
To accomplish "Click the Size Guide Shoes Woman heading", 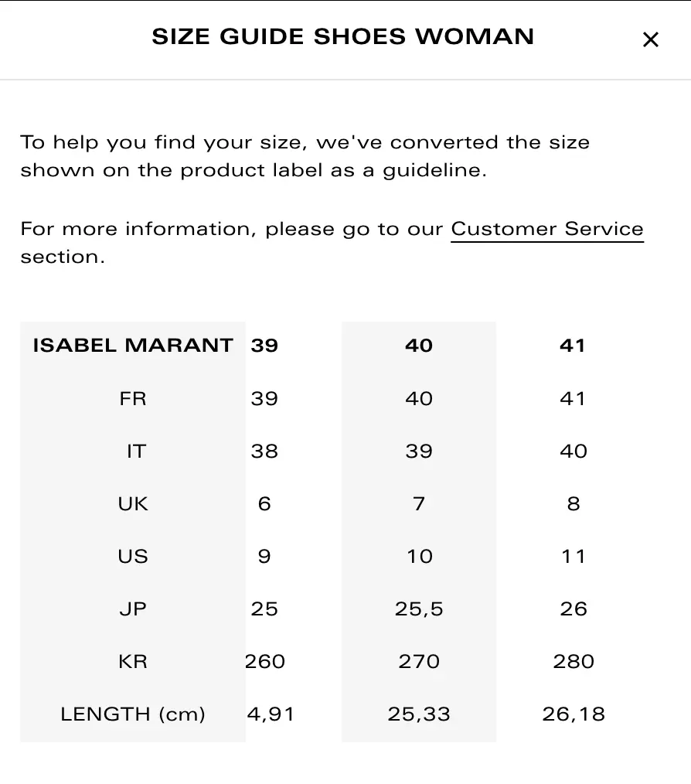I will click(342, 37).
